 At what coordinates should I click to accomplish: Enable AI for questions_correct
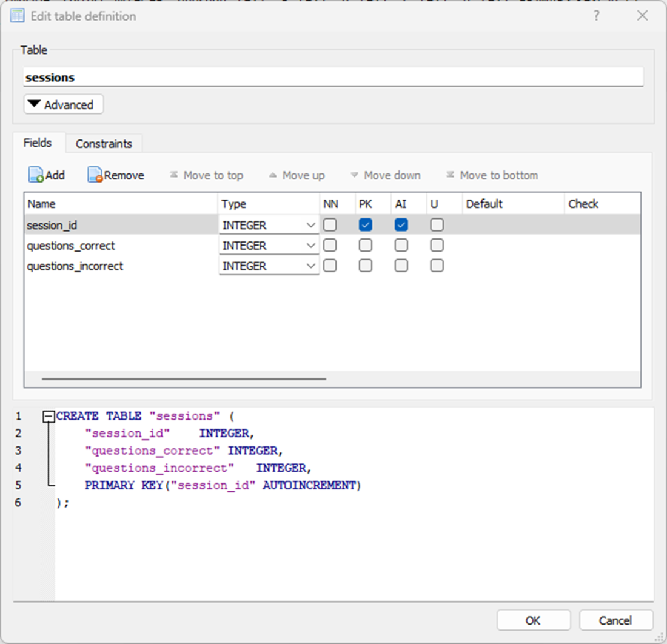click(401, 245)
